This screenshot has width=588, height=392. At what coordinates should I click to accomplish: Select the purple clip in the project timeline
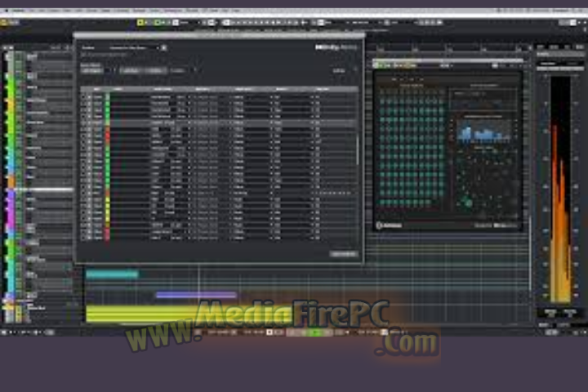point(196,295)
